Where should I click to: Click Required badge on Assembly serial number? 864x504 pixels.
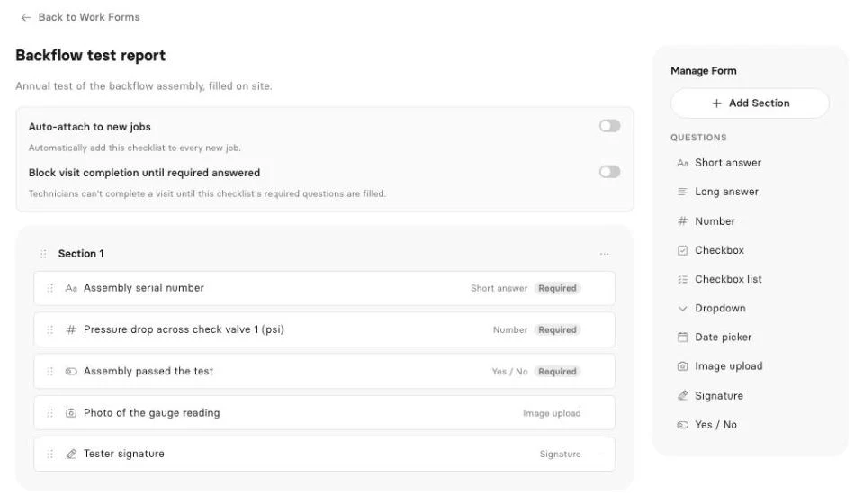pyautogui.click(x=557, y=288)
